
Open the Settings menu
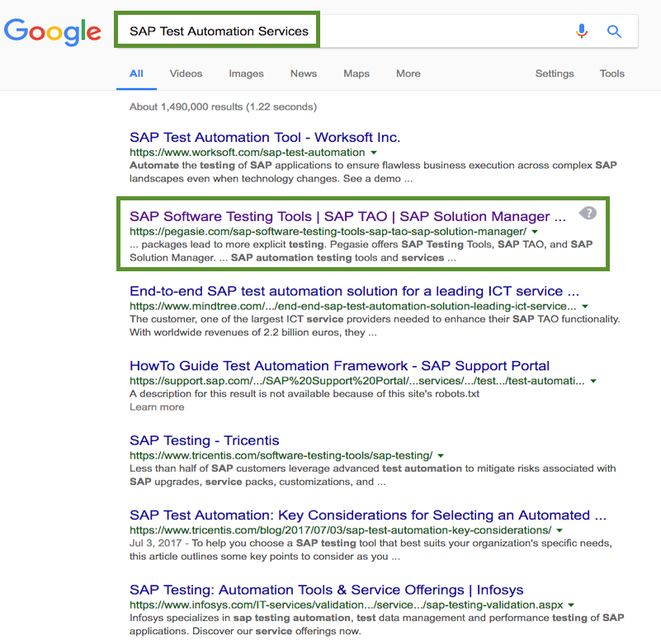pos(555,73)
